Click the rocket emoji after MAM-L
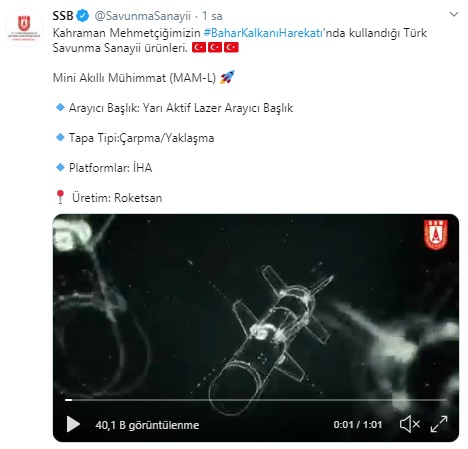468x449 pixels. [x=227, y=77]
